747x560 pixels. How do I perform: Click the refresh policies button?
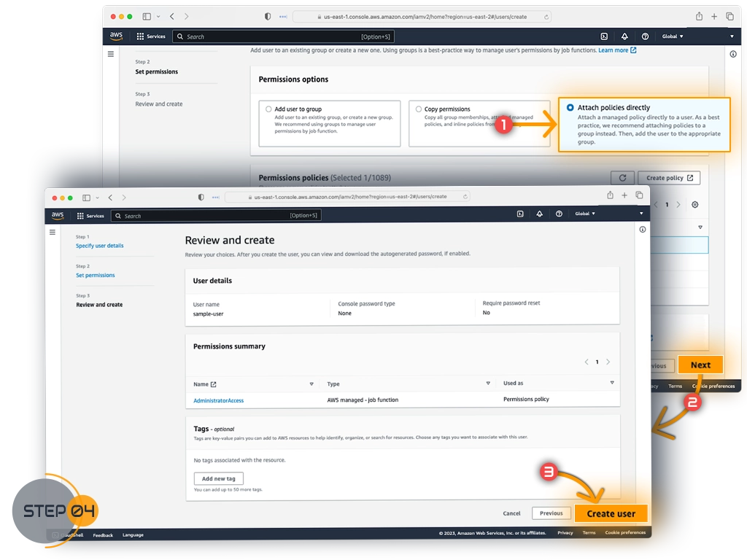click(622, 178)
